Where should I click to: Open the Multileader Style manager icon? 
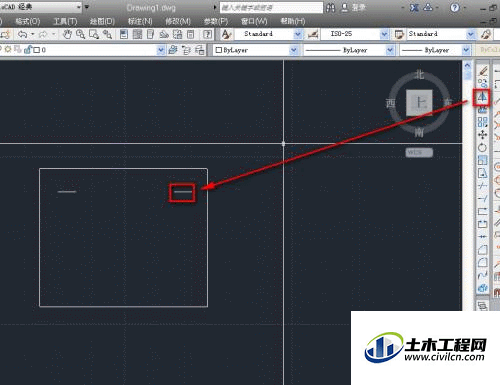click(486, 34)
